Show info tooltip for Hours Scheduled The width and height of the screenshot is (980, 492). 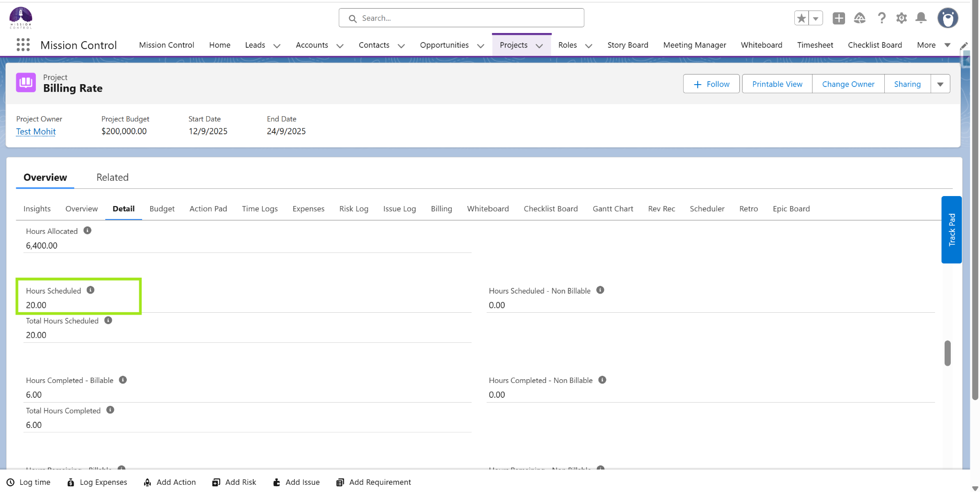click(x=90, y=290)
